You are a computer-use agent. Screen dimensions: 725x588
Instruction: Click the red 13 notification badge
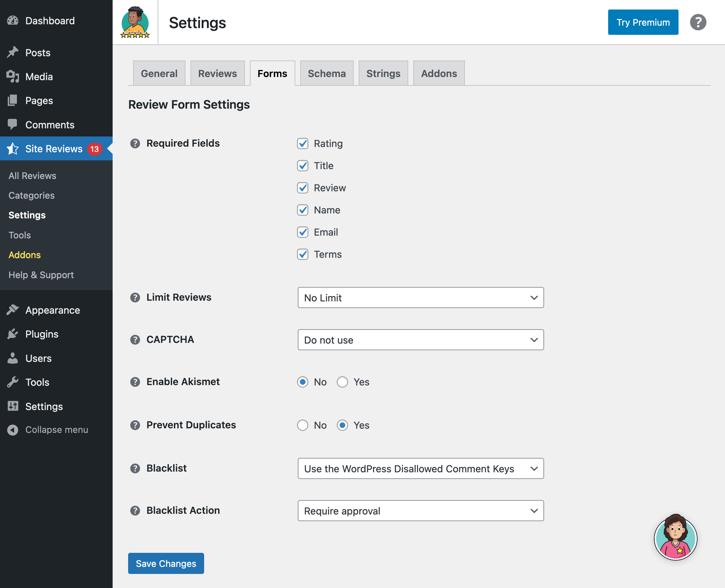95,149
